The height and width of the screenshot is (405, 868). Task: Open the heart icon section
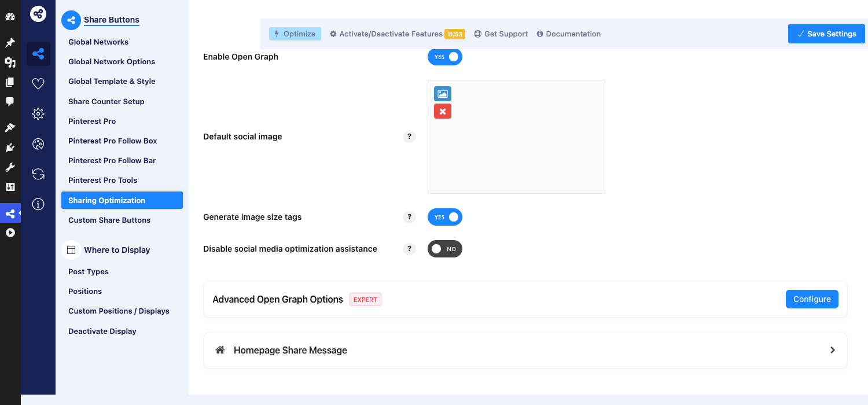[x=38, y=84]
